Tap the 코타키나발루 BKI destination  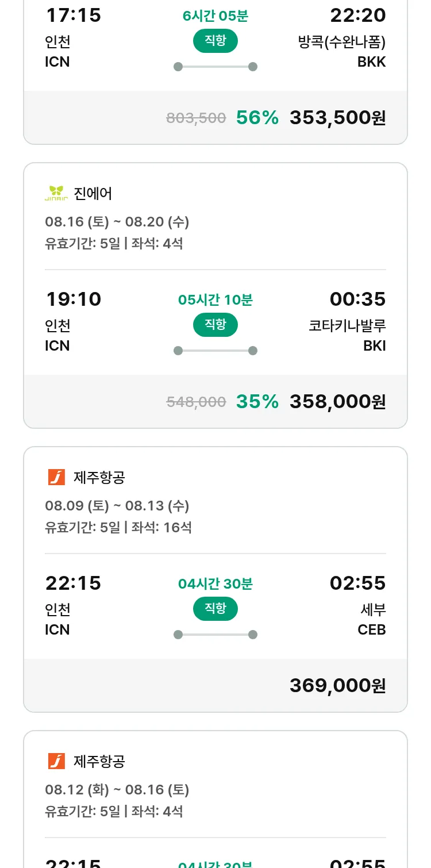(347, 335)
